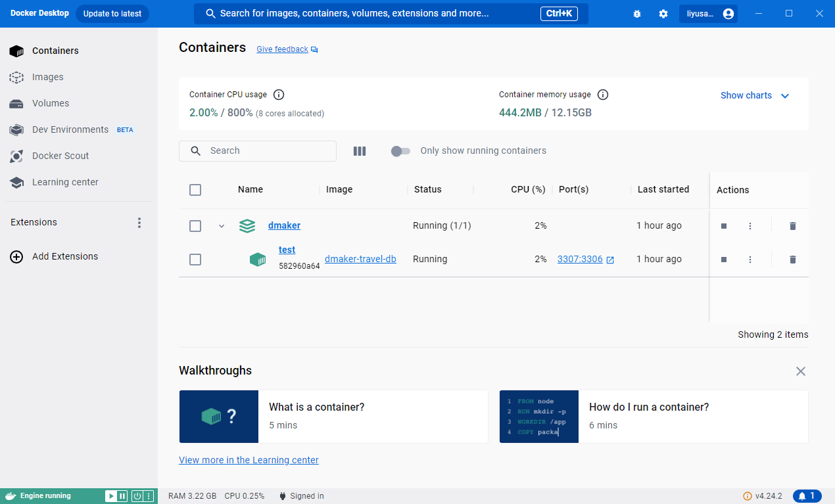This screenshot has height=504, width=835.
Task: Click the containers Search field
Action: click(x=258, y=150)
